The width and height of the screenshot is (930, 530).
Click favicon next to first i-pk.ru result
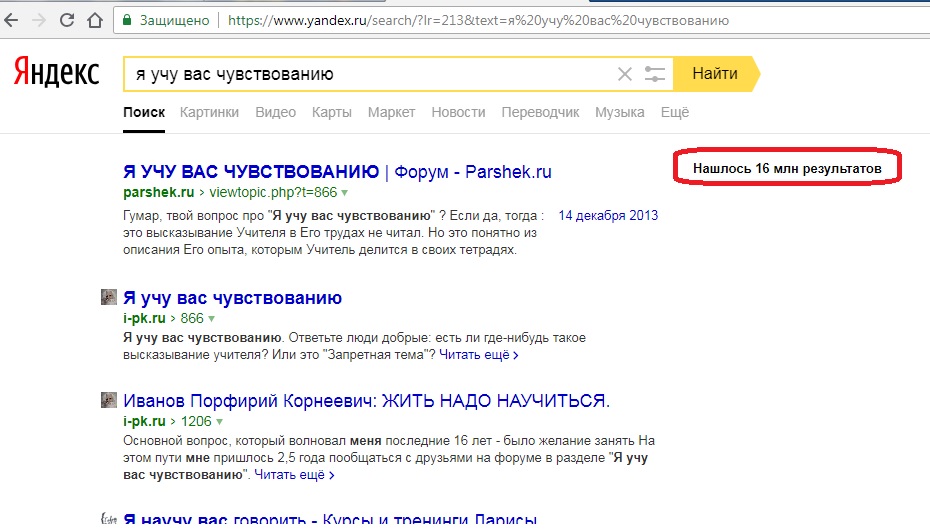(109, 298)
